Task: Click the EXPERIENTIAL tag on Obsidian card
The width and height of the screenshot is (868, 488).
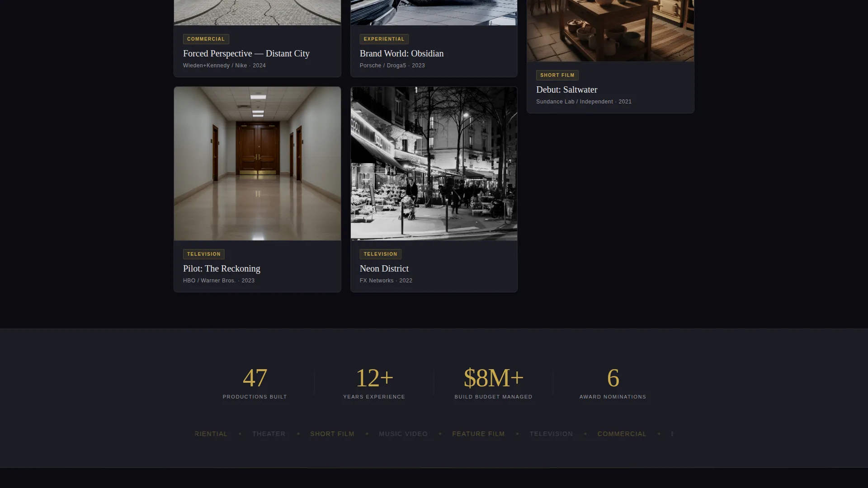Action: (384, 39)
